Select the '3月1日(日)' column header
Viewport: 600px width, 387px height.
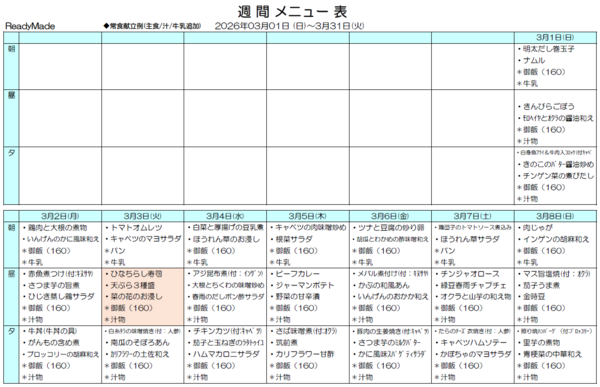click(555, 37)
